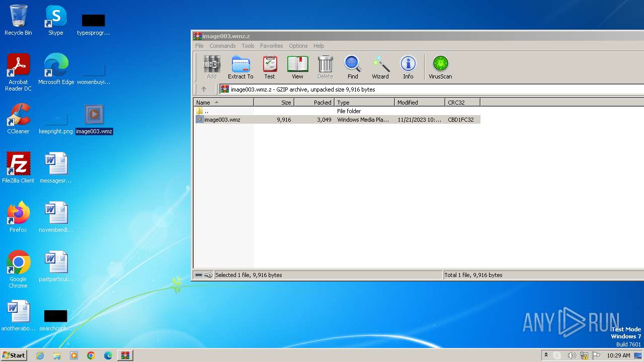Select the womenbuyi... desktop file
Image resolution: width=644 pixels, height=362 pixels.
[x=94, y=73]
